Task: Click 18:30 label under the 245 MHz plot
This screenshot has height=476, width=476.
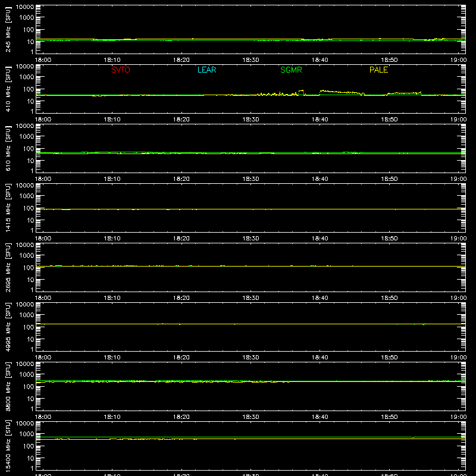Action: (x=250, y=60)
